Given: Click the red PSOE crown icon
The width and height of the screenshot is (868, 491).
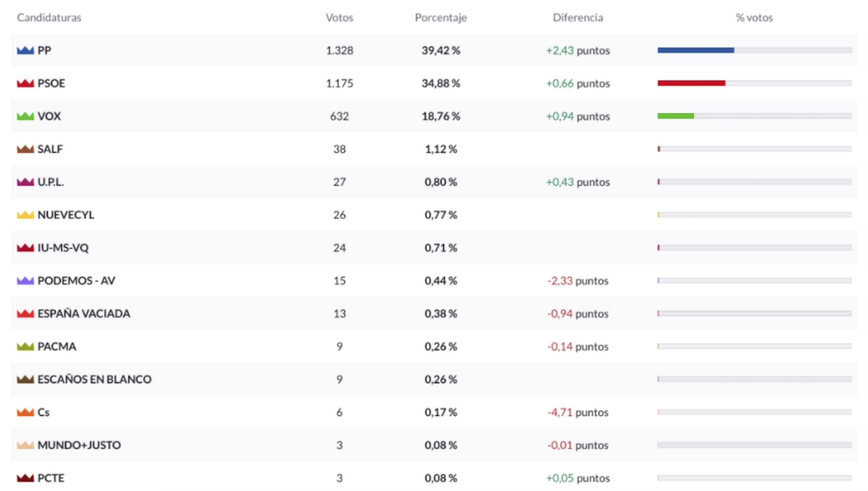Looking at the screenshot, I should 25,83.
